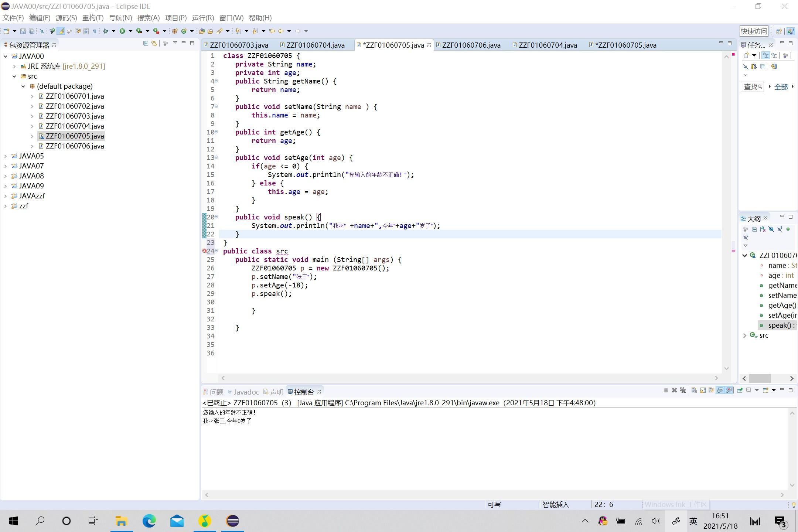The height and width of the screenshot is (532, 798).
Task: Toggle Scroll Lock in console toolbar
Action: 703,390
